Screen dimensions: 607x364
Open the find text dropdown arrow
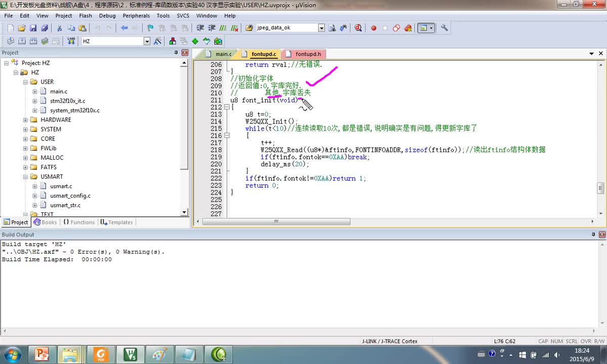pyautogui.click(x=321, y=28)
